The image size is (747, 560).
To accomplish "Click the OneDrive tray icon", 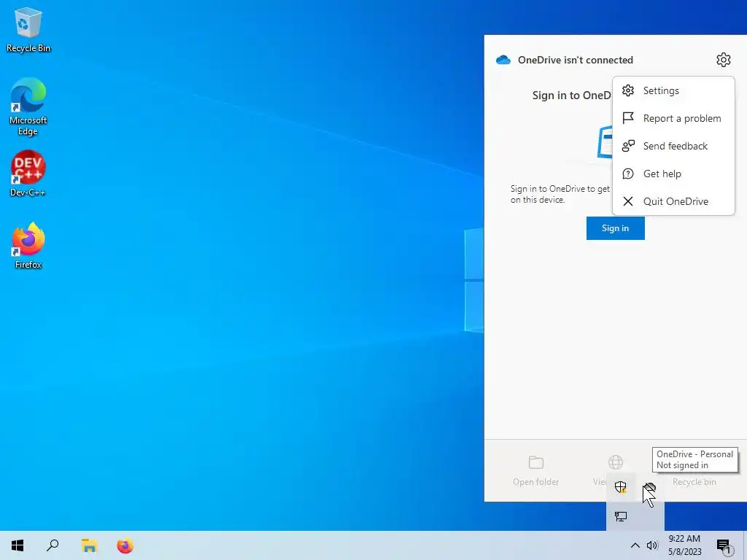I will (x=649, y=488).
